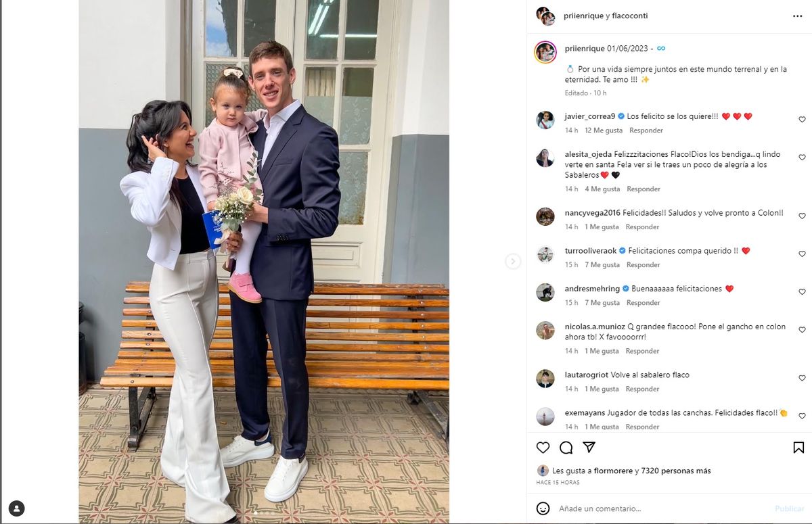This screenshot has width=812, height=524.
Task: Like lautarogriot's comment heart
Action: [802, 379]
